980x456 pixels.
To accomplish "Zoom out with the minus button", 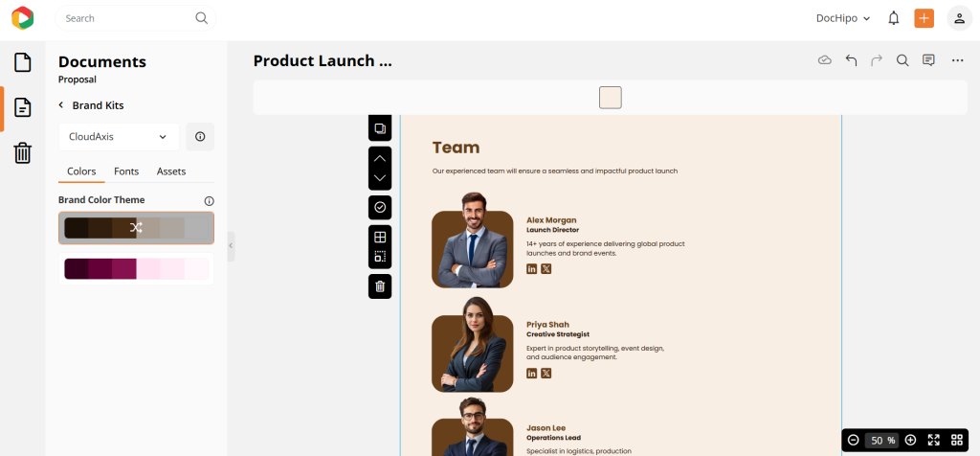I will 853,440.
